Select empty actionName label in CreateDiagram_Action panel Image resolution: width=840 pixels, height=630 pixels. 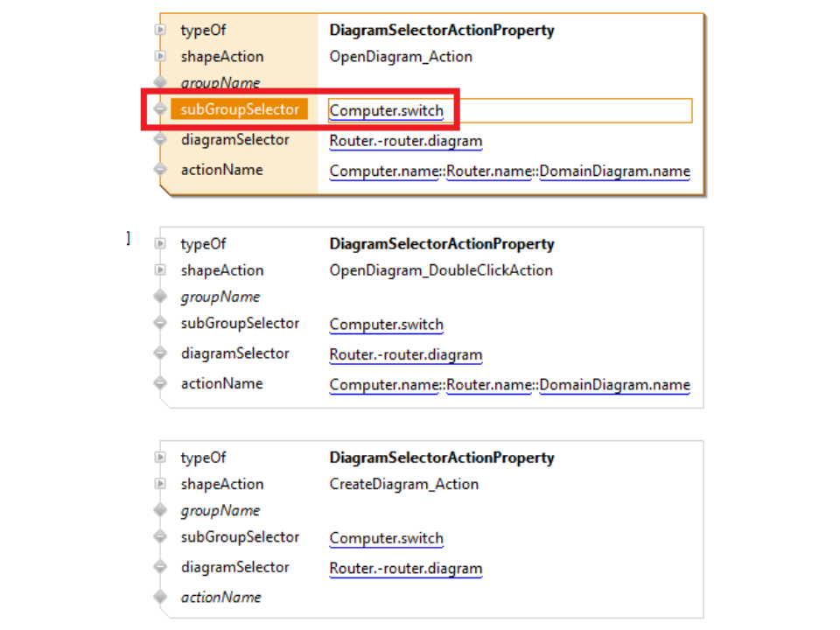point(220,598)
